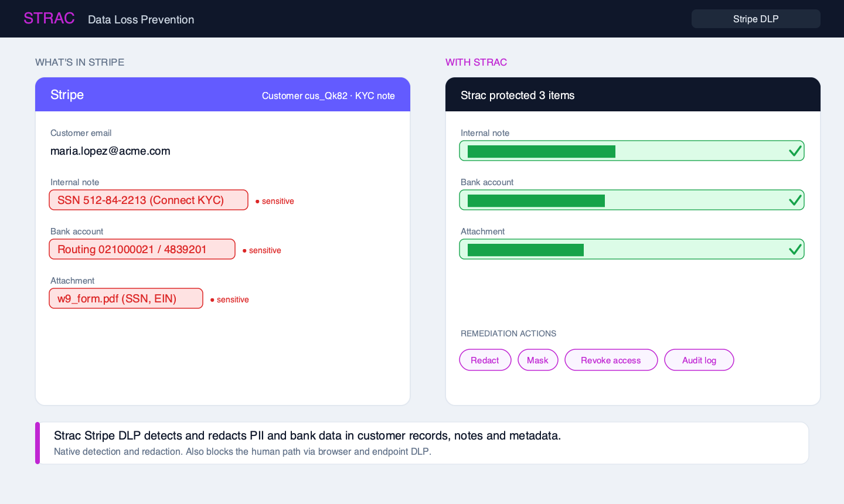Viewport: 844px width, 504px height.
Task: Click the Customer email label
Action: (x=81, y=133)
